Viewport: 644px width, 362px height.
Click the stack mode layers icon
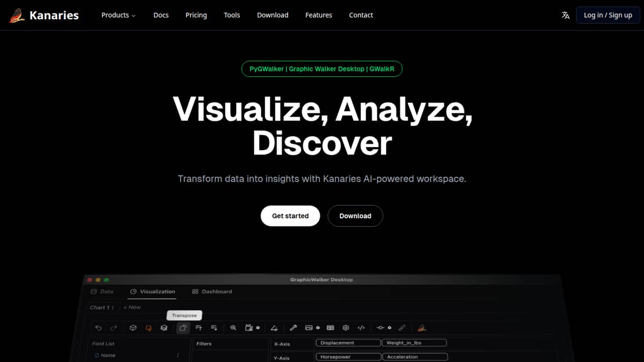coord(164,328)
